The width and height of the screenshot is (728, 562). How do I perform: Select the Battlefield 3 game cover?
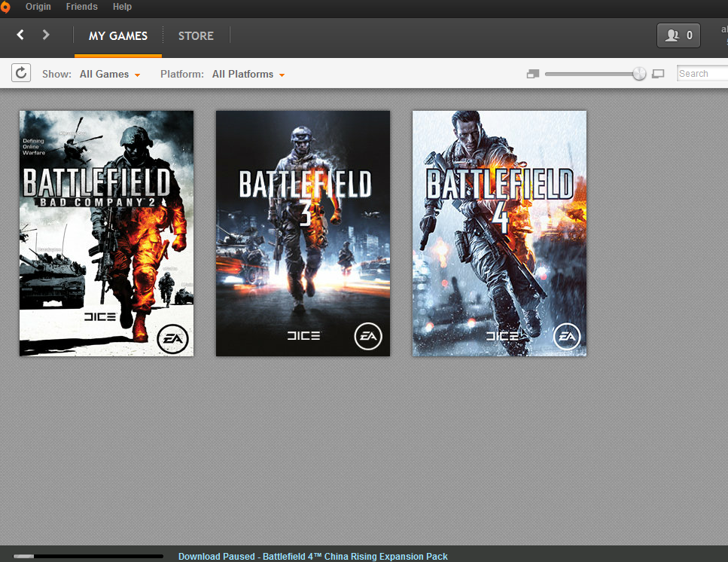point(303,233)
